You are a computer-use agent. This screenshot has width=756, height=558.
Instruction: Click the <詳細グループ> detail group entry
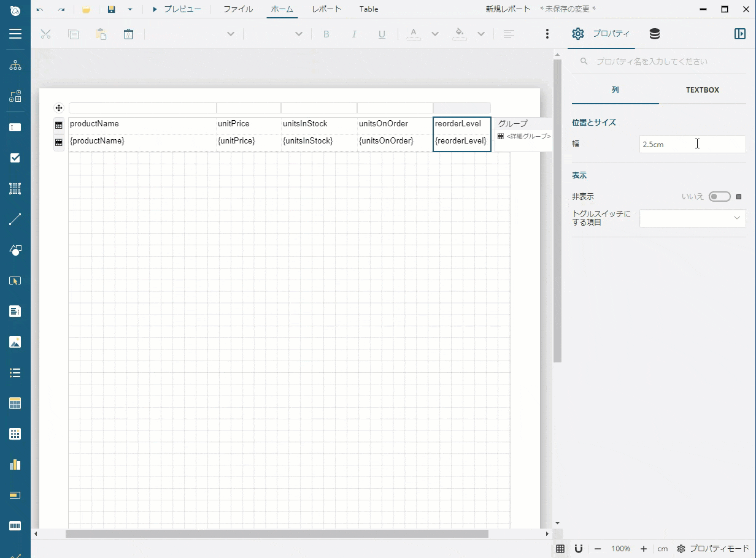[x=524, y=137]
